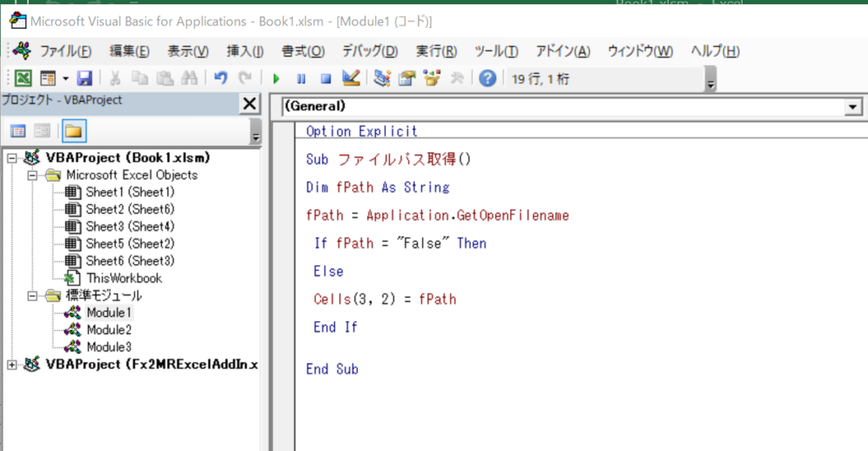This screenshot has height=451, width=868.
Task: Click the Copy toolbar icon
Action: pos(140,78)
